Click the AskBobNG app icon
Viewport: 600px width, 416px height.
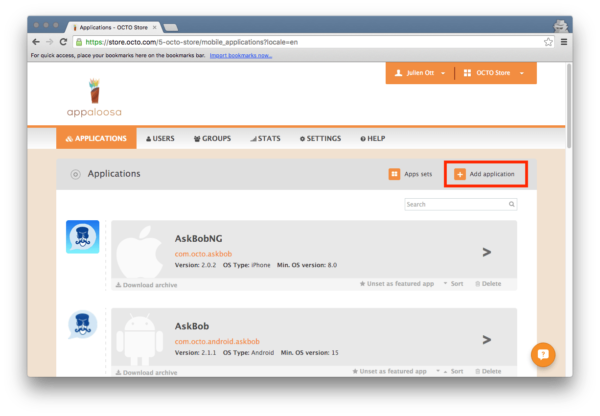click(83, 237)
